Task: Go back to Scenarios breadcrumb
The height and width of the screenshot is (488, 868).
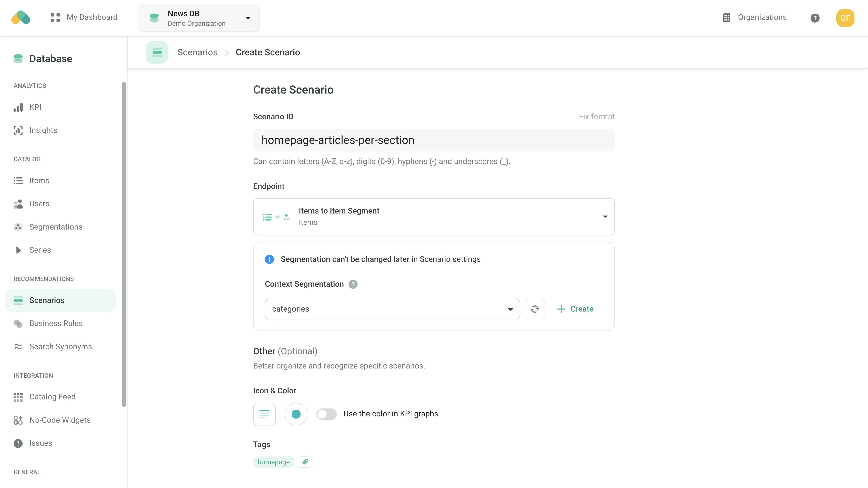Action: pyautogui.click(x=198, y=52)
